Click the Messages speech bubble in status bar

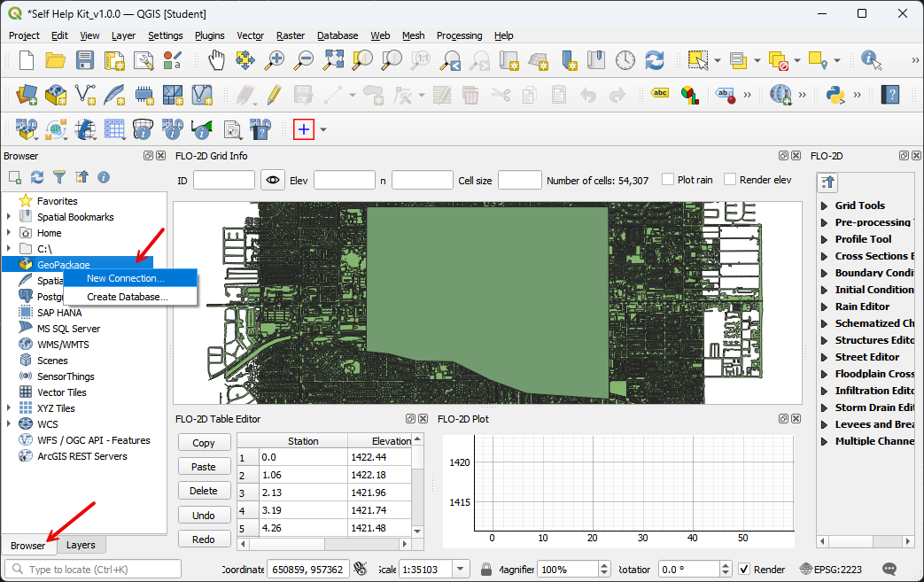[x=889, y=569]
